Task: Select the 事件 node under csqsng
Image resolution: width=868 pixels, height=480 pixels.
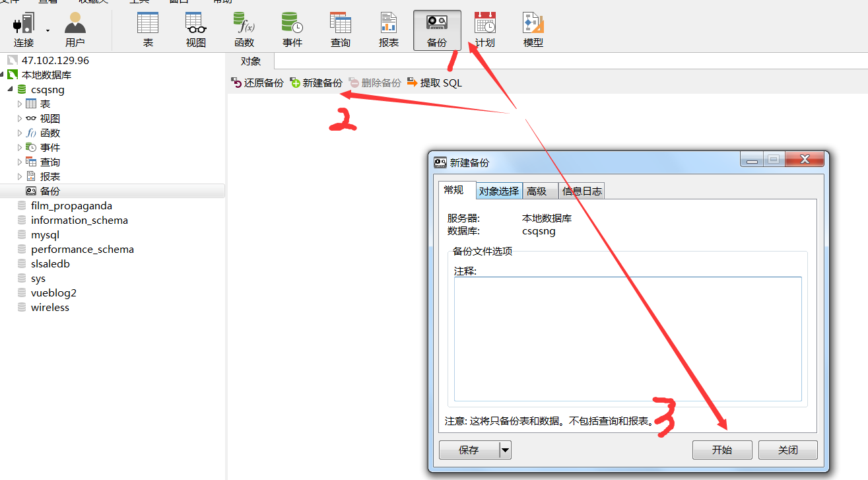Action: [50, 147]
